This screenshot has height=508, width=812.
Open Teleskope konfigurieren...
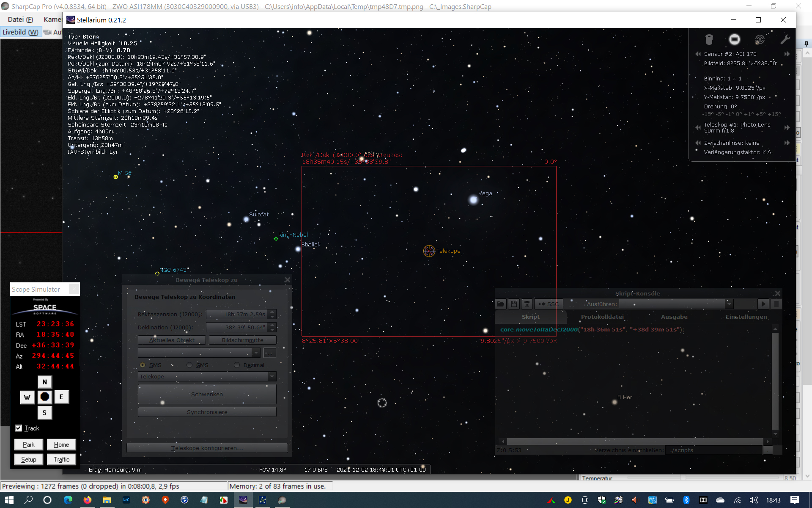(x=207, y=448)
